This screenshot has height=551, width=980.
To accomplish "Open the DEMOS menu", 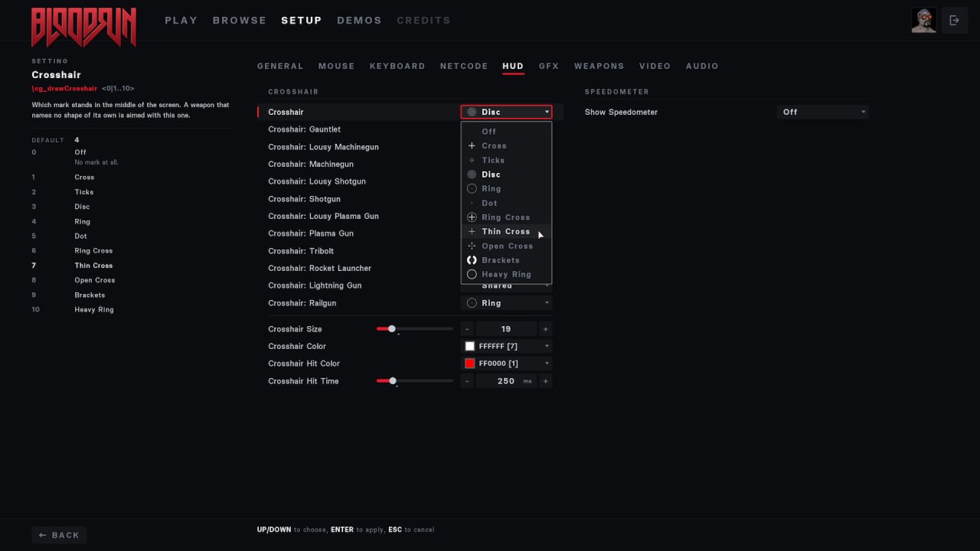I will [359, 21].
